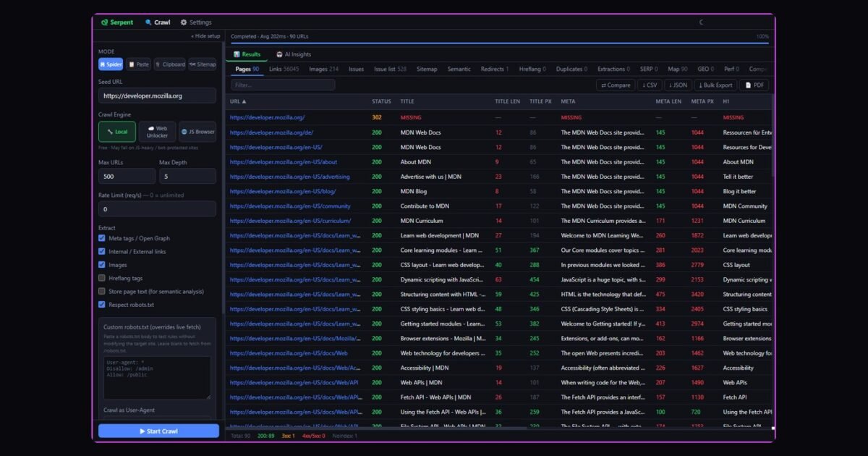Uncheck the Images extract checkbox
This screenshot has height=456, width=868.
pos(102,265)
